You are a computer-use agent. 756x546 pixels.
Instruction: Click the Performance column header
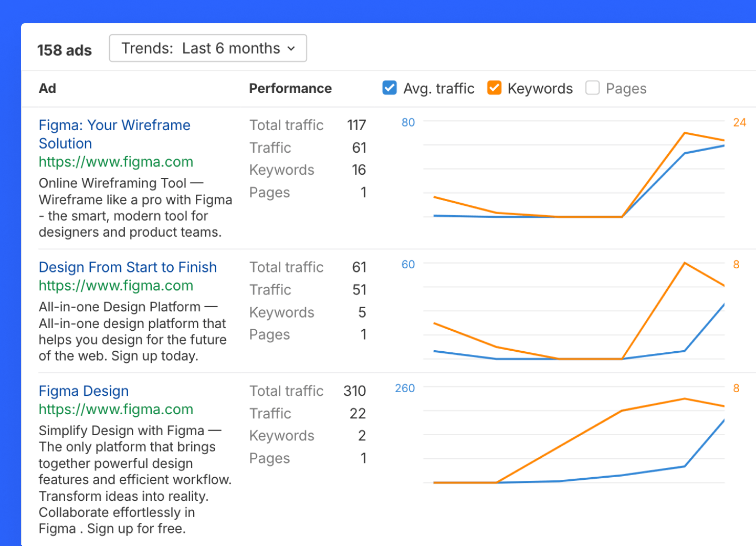(290, 88)
